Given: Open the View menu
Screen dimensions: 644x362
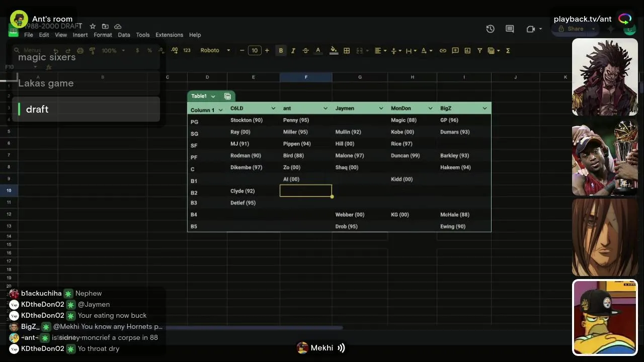Looking at the screenshot, I should coord(61,35).
